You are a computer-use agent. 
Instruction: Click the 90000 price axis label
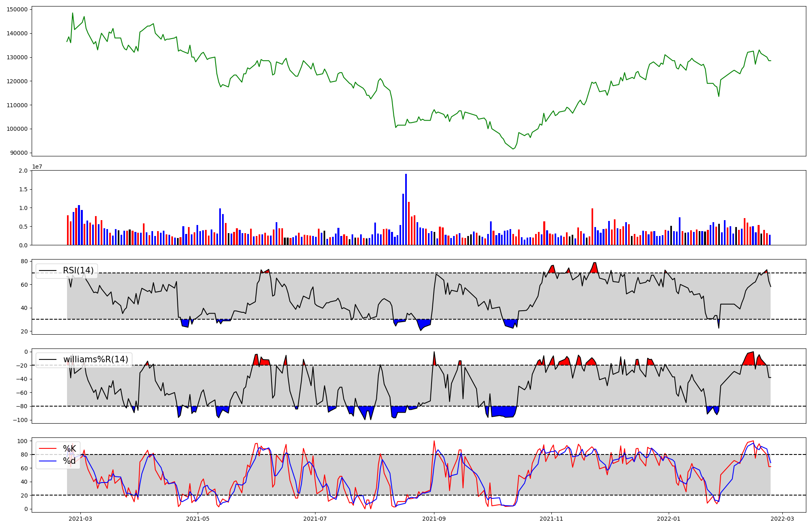pos(19,153)
